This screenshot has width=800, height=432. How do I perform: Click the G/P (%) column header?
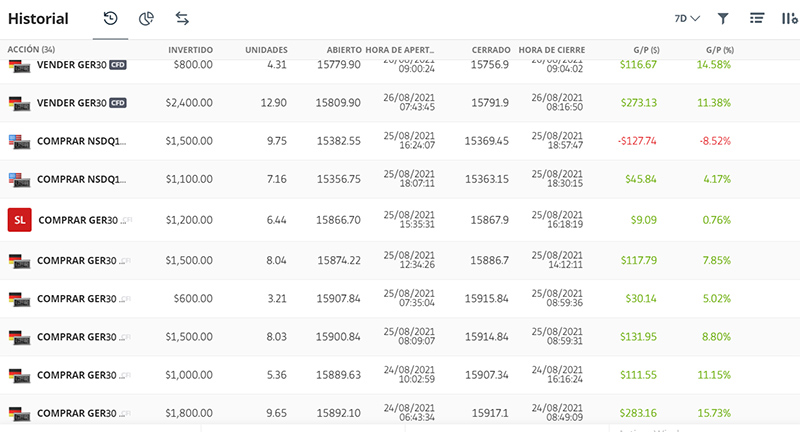(720, 50)
